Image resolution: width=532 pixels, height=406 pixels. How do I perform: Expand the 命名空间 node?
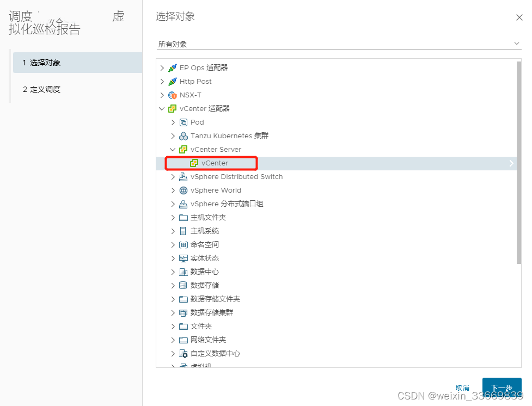pyautogui.click(x=173, y=244)
